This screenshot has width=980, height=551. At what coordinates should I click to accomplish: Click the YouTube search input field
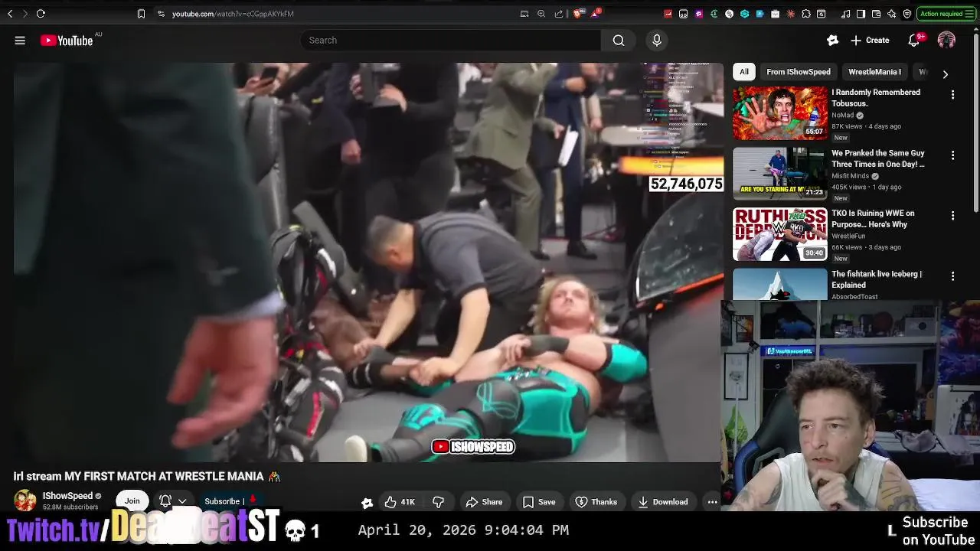452,41
